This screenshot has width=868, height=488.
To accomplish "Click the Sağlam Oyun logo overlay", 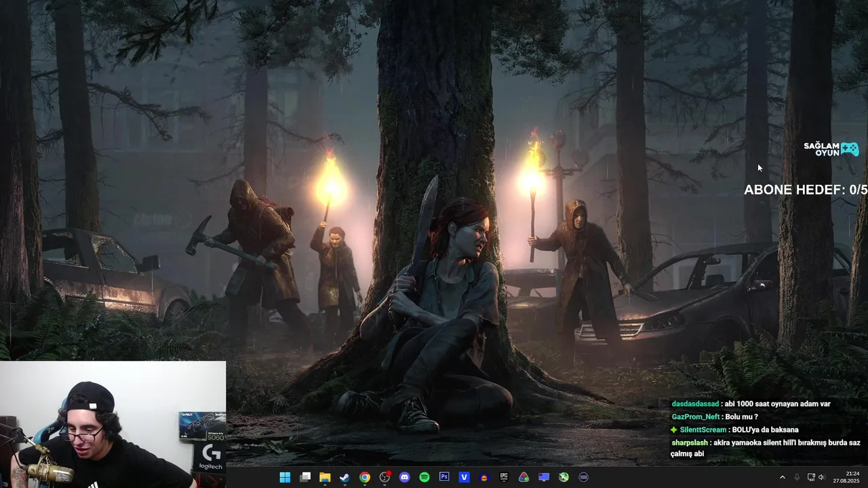I will click(831, 149).
